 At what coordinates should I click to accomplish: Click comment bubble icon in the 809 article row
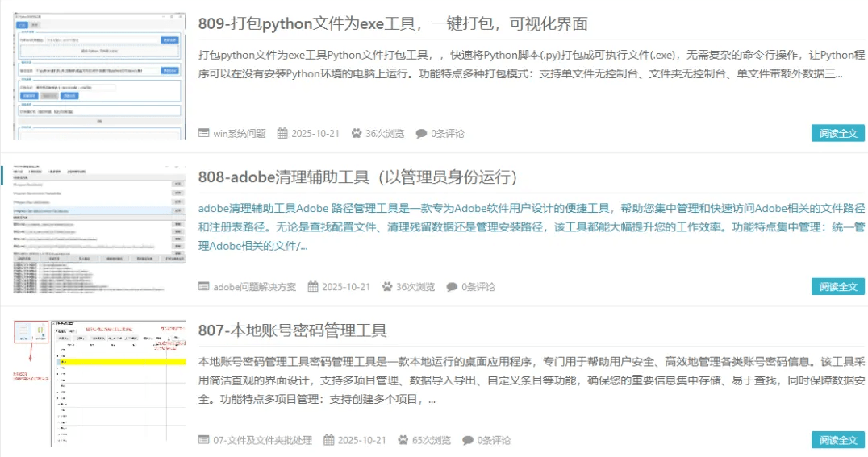421,133
